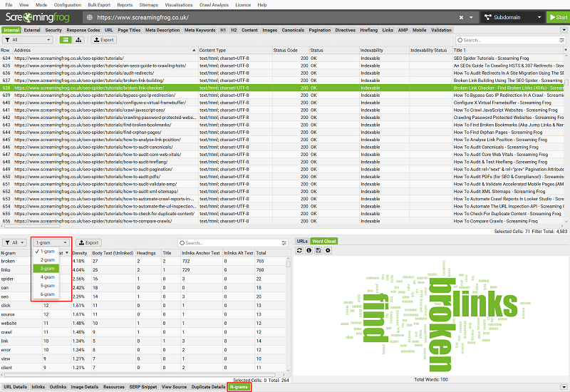Viewport: 570px width, 392px height.
Task: Open the Crawl Analysis menu
Action: pos(214,5)
